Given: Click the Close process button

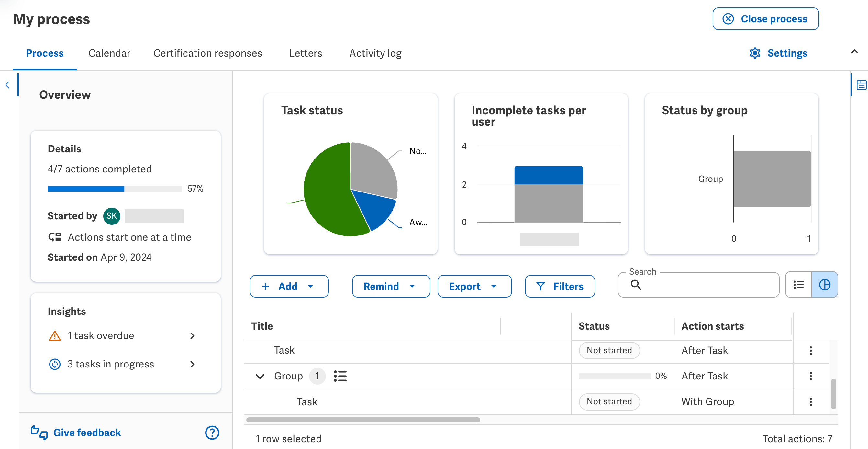Looking at the screenshot, I should [x=765, y=19].
